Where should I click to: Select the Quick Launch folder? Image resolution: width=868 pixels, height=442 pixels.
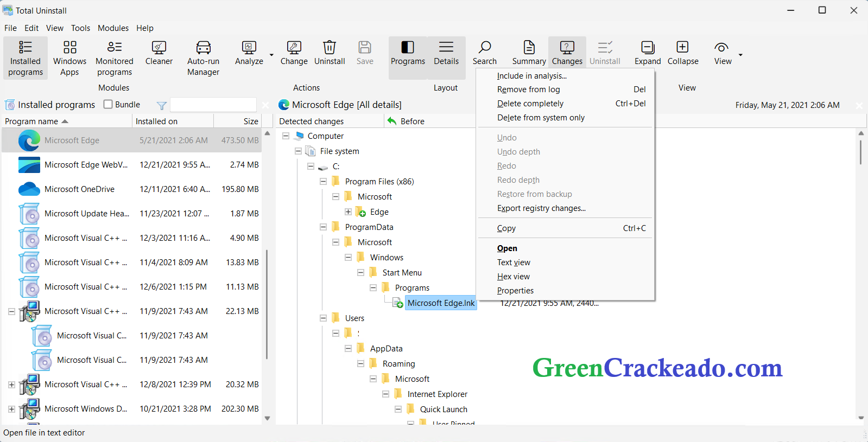pyautogui.click(x=443, y=409)
